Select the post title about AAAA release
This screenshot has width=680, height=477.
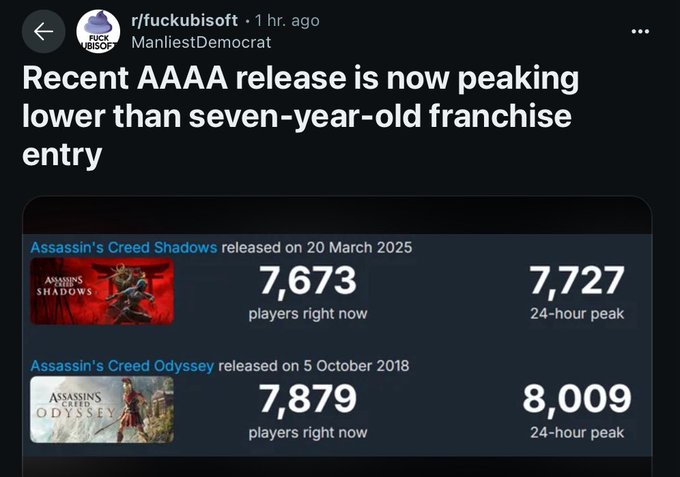[301, 116]
